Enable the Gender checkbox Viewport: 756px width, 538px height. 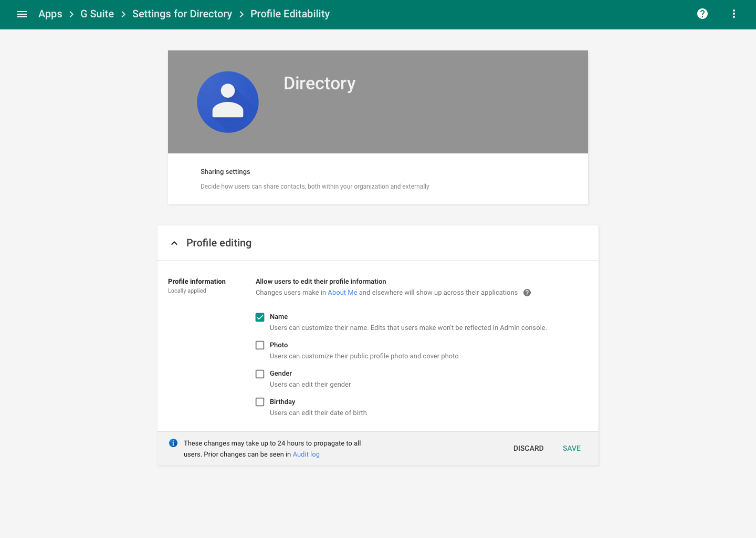260,374
